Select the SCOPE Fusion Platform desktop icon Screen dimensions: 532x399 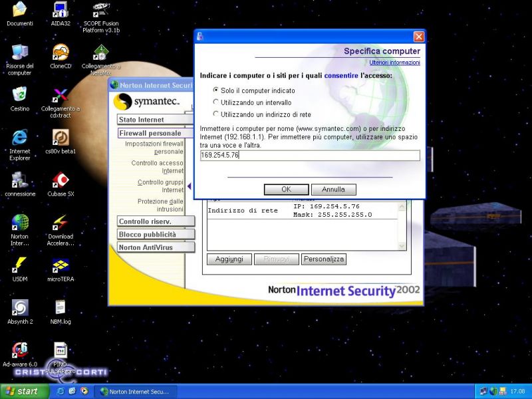click(x=101, y=9)
